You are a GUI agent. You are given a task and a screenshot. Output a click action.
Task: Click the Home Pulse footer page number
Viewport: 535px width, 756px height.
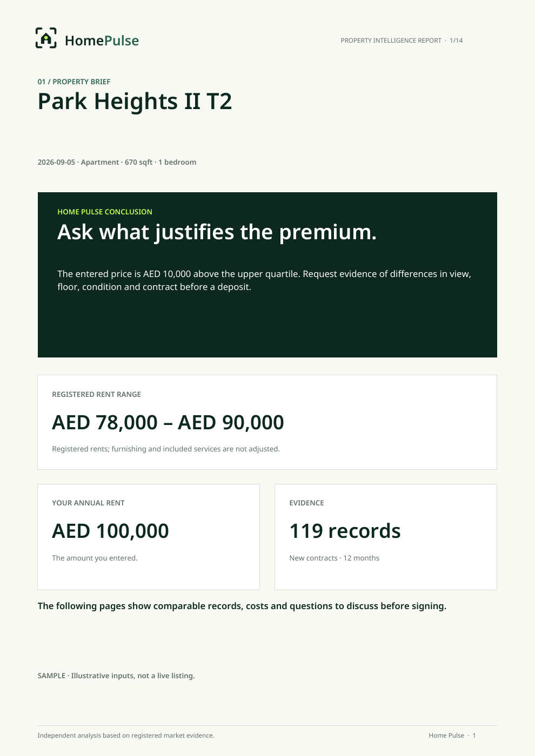pos(452,735)
